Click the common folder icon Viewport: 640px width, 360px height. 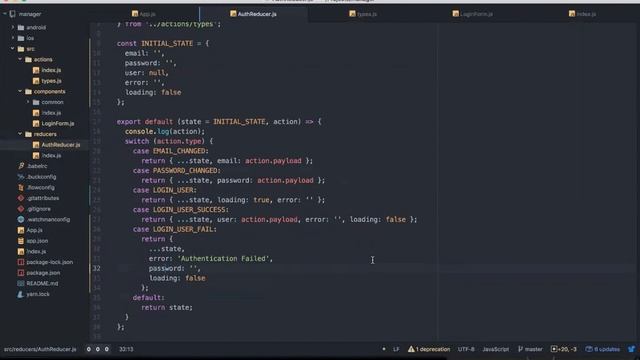tap(36, 102)
